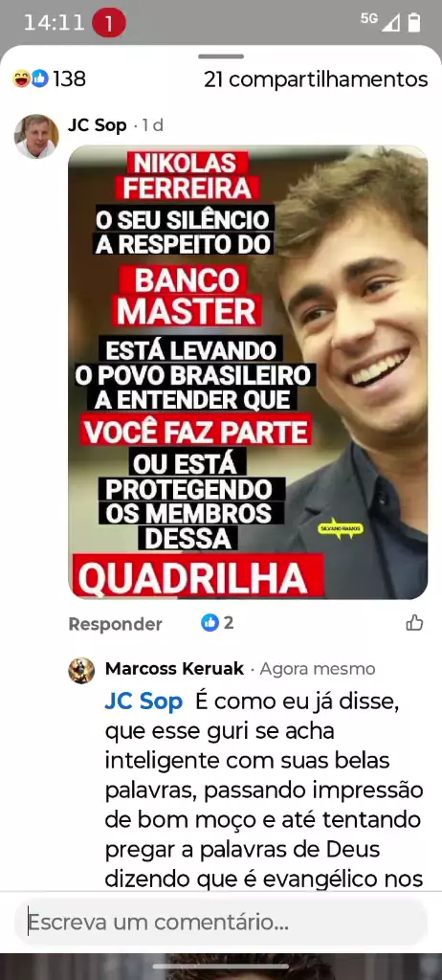Image resolution: width=442 pixels, height=980 pixels.
Task: Tap the blue like reaction icon beside 138
Action: point(40,79)
